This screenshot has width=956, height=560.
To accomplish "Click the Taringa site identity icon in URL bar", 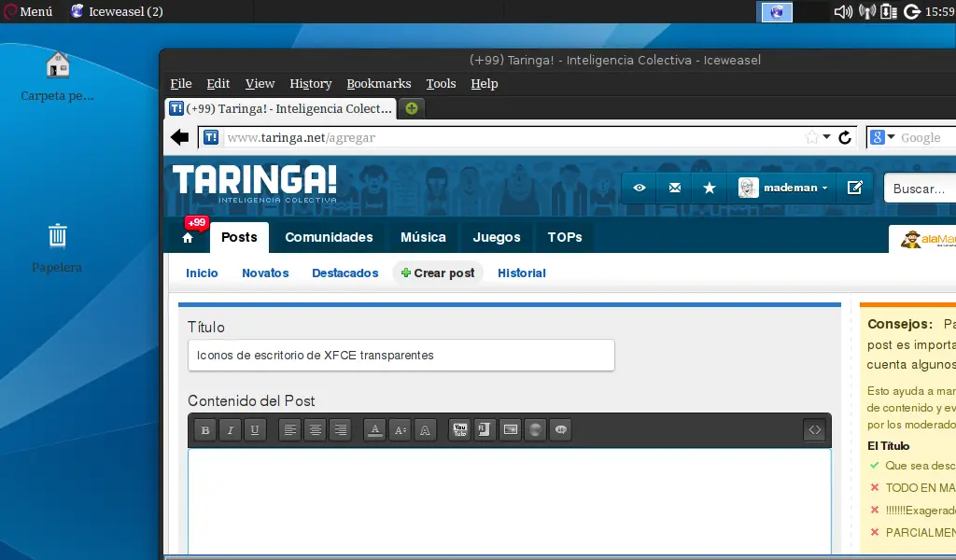I will (210, 138).
